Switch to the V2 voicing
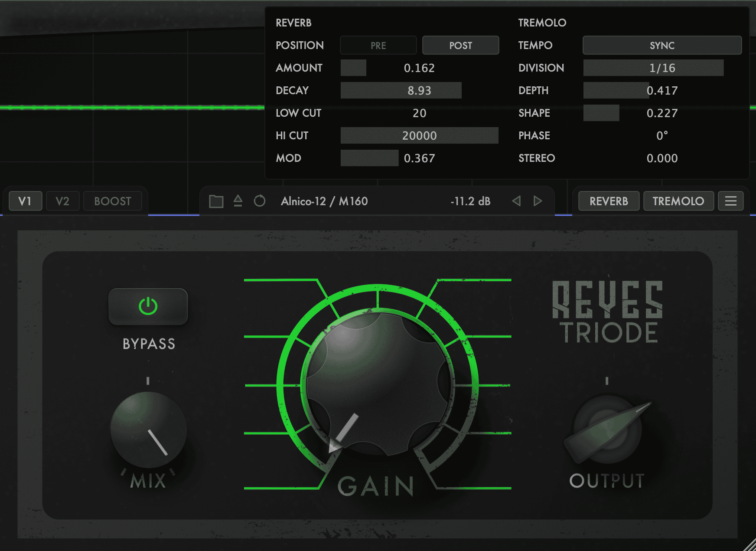This screenshot has width=756, height=551. tap(62, 201)
